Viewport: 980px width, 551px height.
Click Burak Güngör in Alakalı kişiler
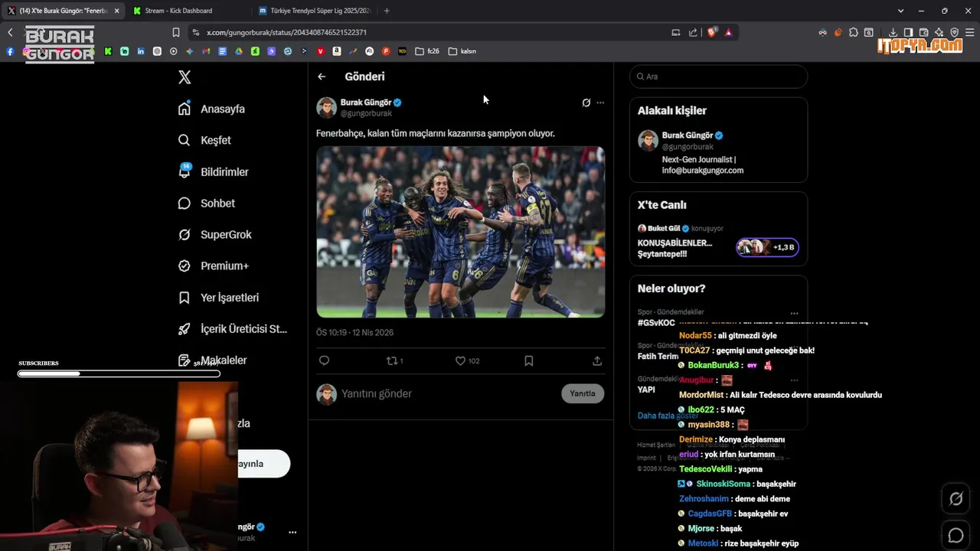[x=688, y=135]
